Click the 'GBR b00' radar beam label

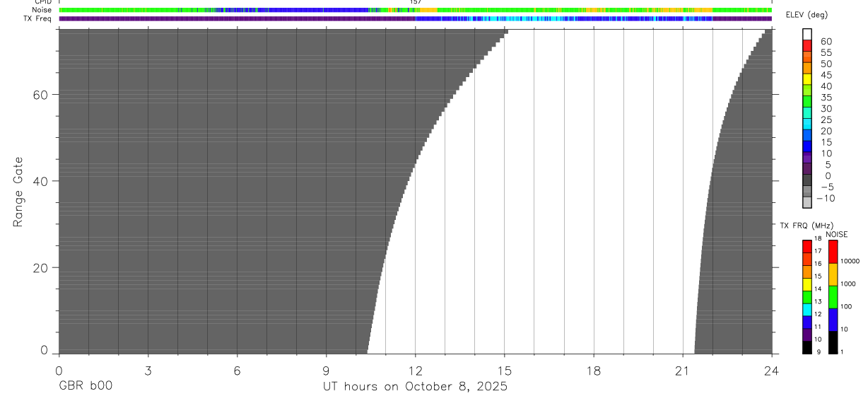pos(85,387)
